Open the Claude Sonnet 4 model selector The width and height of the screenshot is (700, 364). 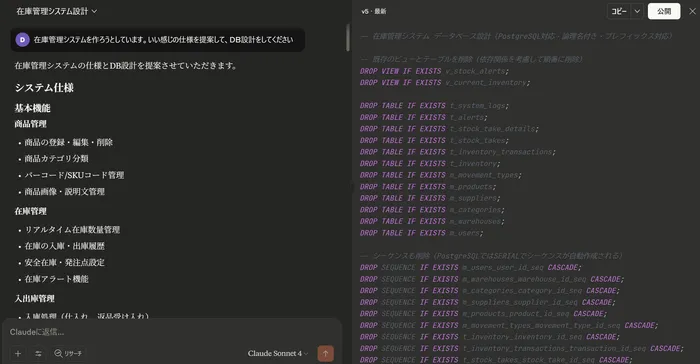pyautogui.click(x=278, y=353)
